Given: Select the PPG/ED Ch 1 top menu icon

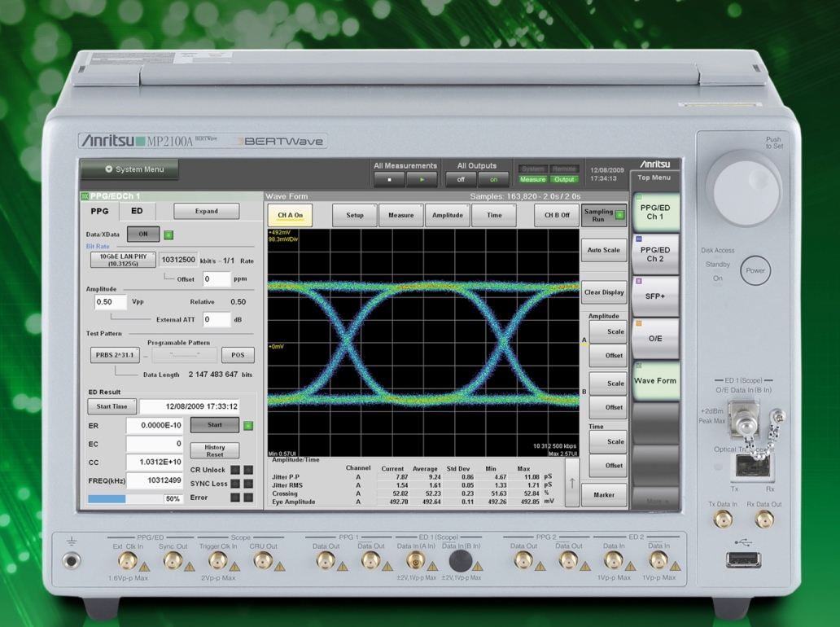Looking at the screenshot, I should [x=655, y=213].
